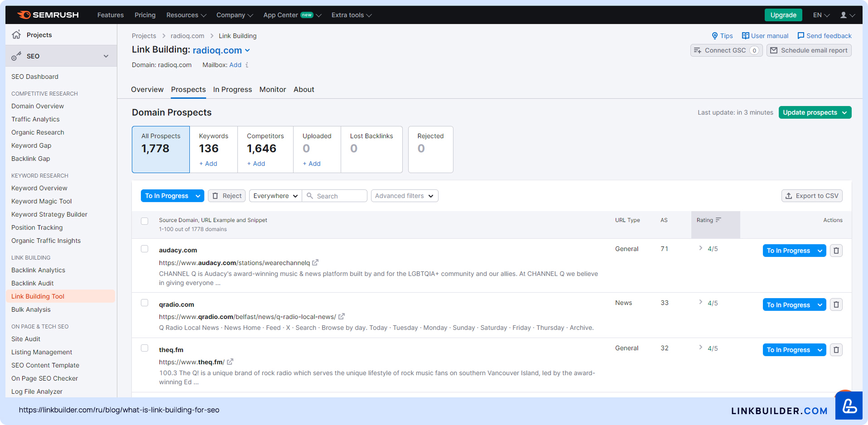Click the Reject button
This screenshot has width=868, height=425.
click(227, 196)
